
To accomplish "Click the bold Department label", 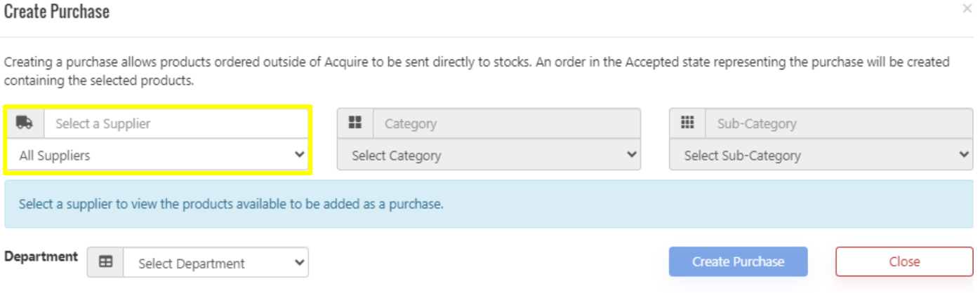I will click(x=41, y=257).
